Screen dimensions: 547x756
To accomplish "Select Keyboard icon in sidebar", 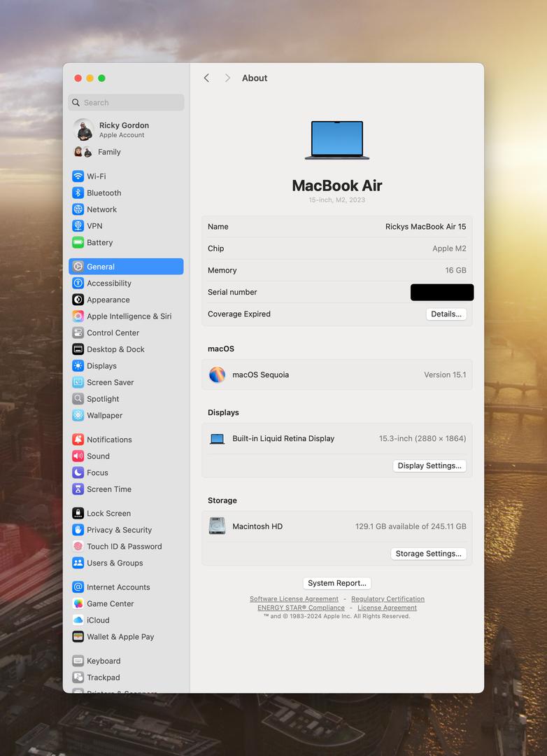I will click(78, 661).
